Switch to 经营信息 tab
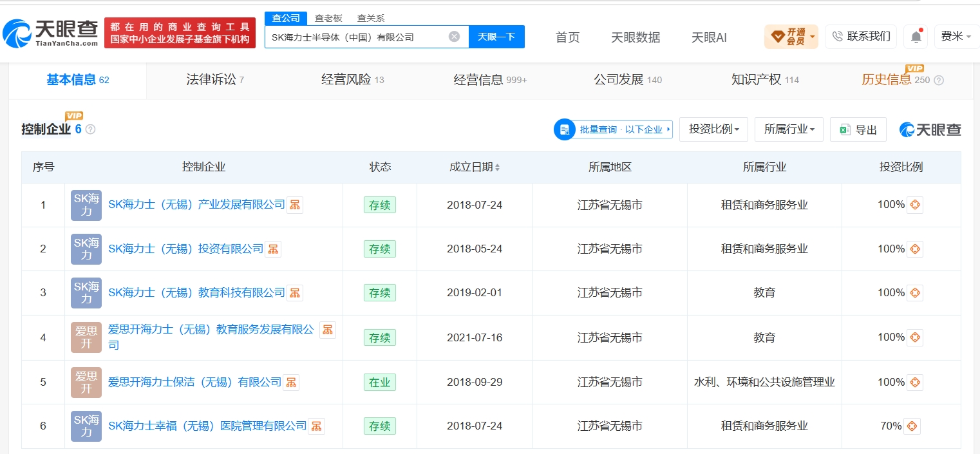This screenshot has height=454, width=980. (490, 80)
